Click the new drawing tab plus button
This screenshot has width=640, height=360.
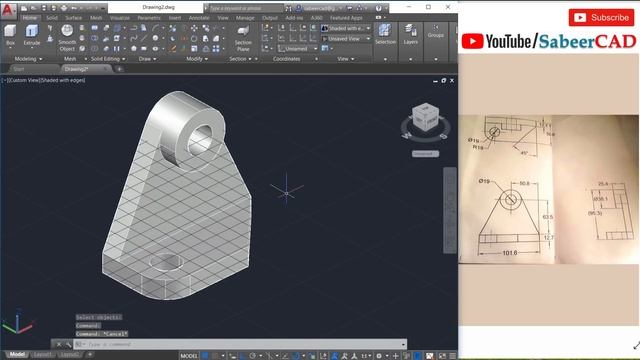click(119, 69)
